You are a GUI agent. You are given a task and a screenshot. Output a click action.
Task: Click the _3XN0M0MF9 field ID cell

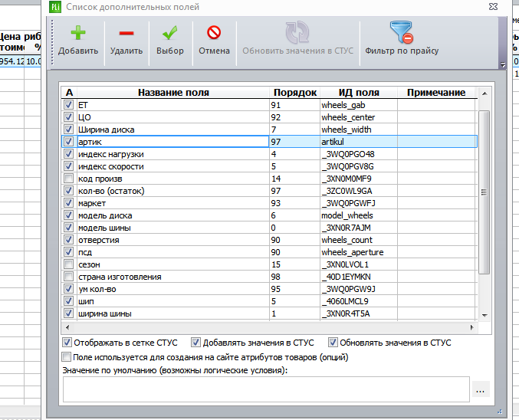(359, 179)
